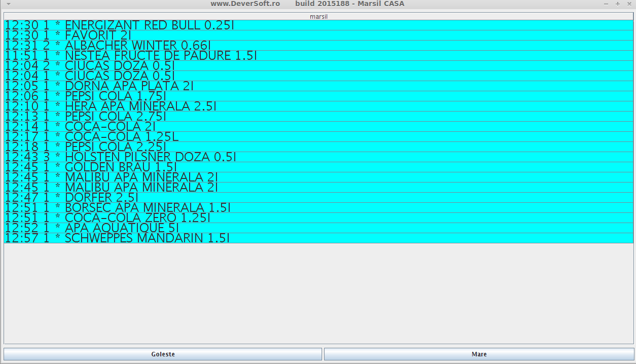This screenshot has width=636, height=364.
Task: Select the 12:14 COCA-COLA 2l row
Action: pyautogui.click(x=319, y=127)
